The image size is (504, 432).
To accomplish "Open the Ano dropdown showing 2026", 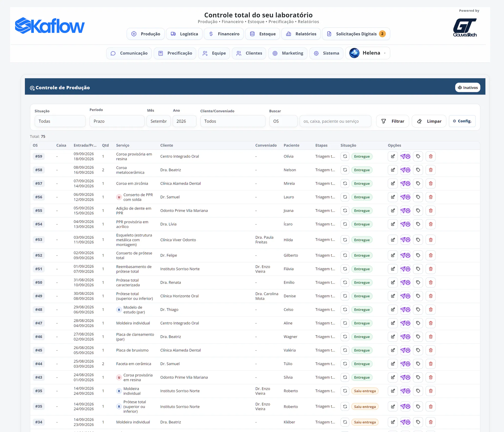I will 184,121.
